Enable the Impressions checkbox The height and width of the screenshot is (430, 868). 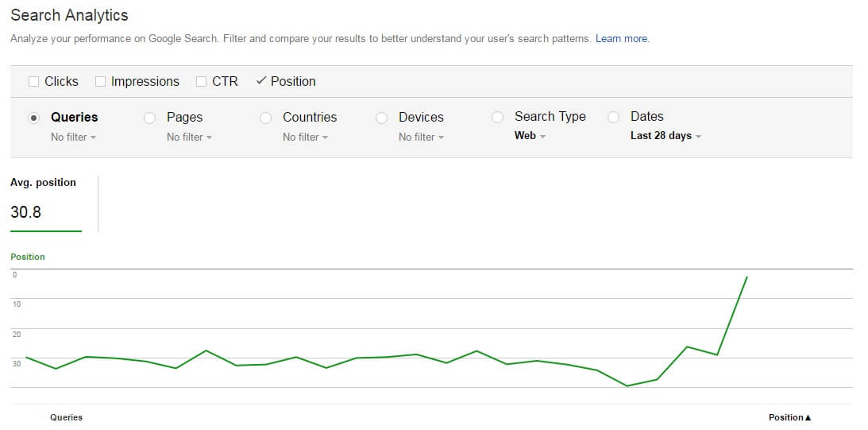coord(100,81)
